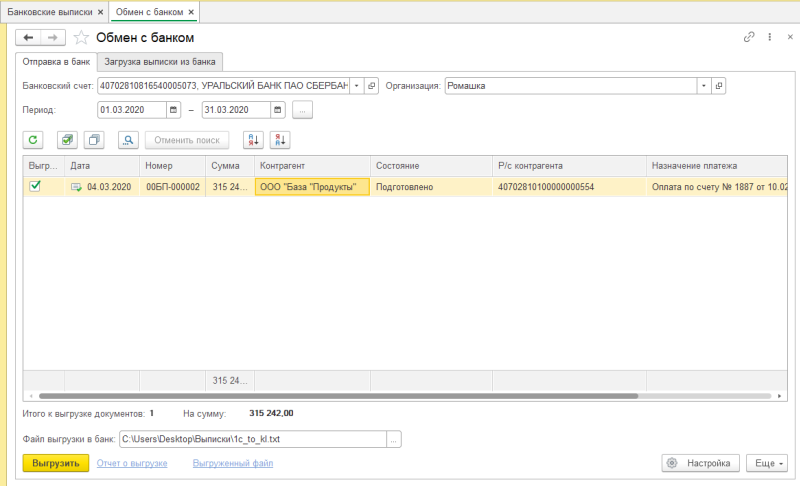Switch to Банковские выписки tab
The height and width of the screenshot is (486, 803).
tap(50, 12)
